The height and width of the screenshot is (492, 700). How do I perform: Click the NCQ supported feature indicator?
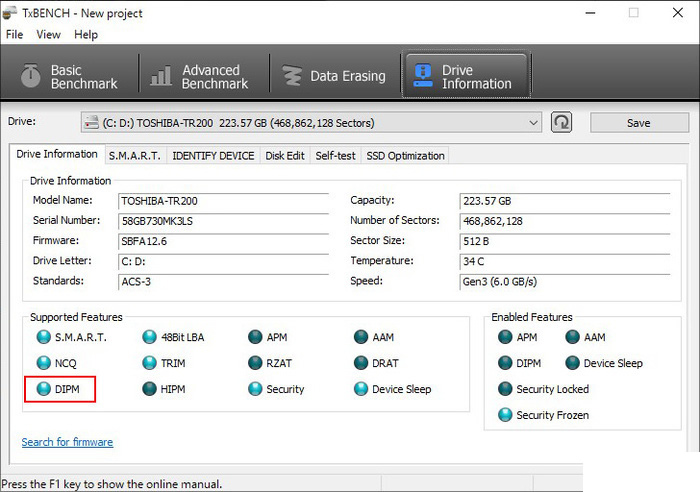(x=44, y=363)
